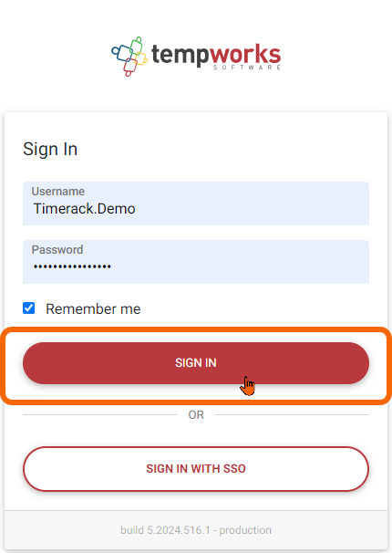Click the tempworks wordmark in the header
392x553 pixels.
[216, 55]
